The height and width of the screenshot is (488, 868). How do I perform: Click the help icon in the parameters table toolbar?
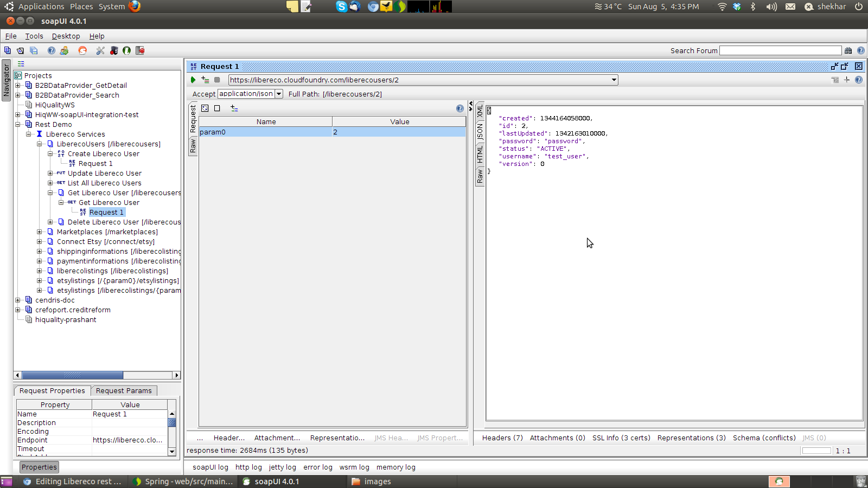460,108
